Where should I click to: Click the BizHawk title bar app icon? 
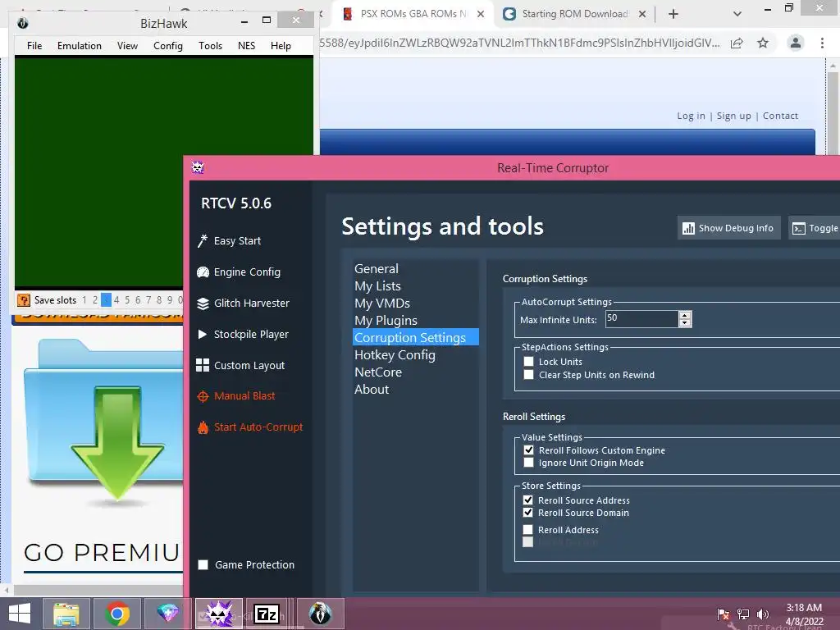click(22, 23)
